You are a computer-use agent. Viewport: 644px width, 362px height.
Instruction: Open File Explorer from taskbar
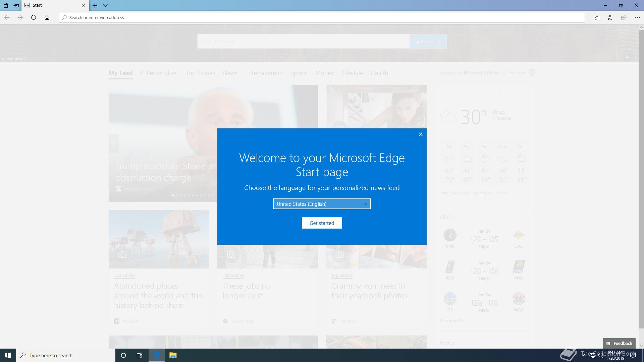point(173,355)
